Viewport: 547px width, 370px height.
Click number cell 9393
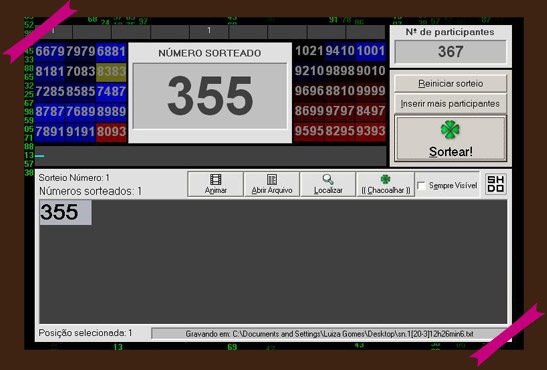(370, 131)
